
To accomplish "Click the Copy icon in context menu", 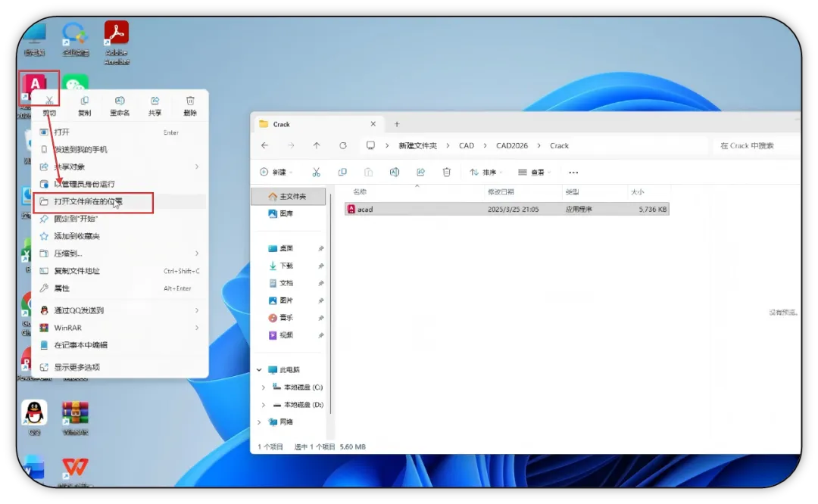I will [x=85, y=101].
